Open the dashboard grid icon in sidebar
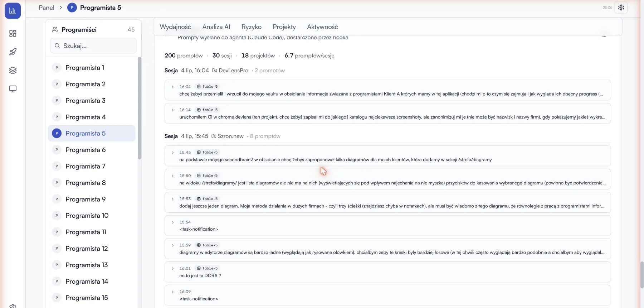Viewport: 644px width, 308px height. click(x=13, y=33)
